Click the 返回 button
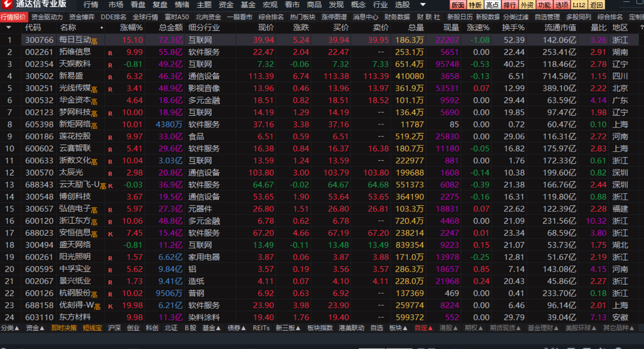Image resolution: width=644 pixels, height=349 pixels. click(x=596, y=5)
